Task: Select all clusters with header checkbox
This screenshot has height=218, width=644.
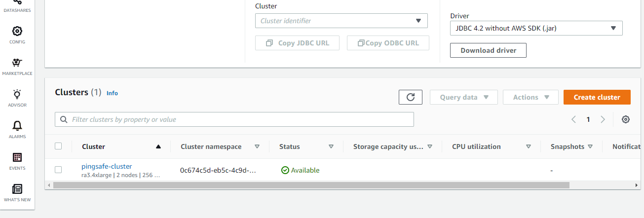Action: pos(58,146)
